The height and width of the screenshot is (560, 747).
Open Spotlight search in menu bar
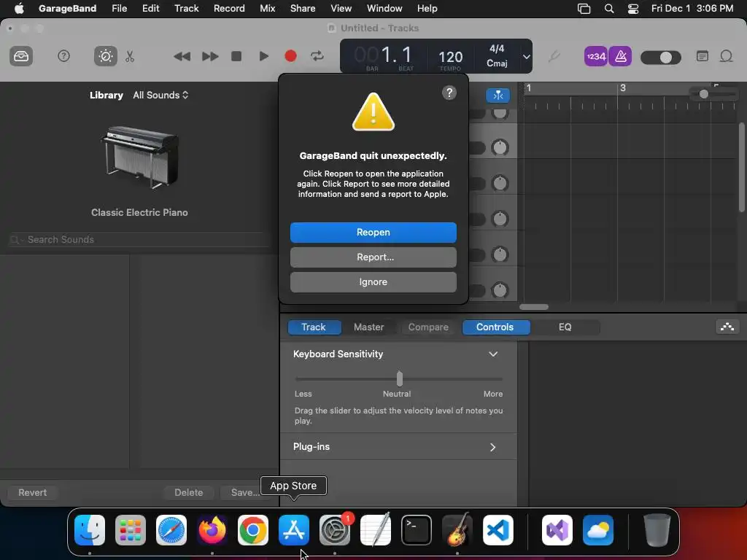point(609,9)
